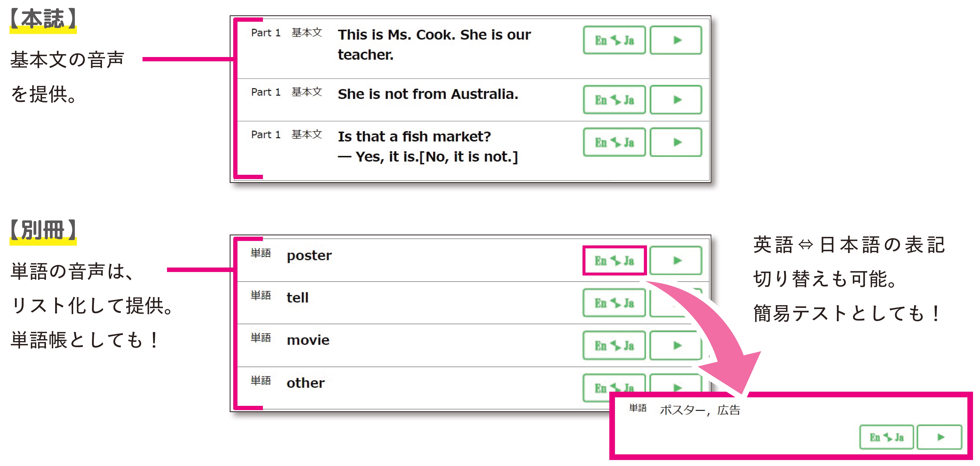Screen dimensions: 980x466
Task: Select the sentence 'She is not from Australia.'
Action: pyautogui.click(x=428, y=94)
